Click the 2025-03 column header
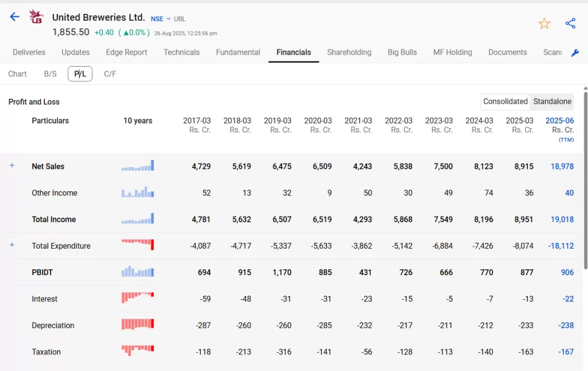This screenshot has height=371, width=588. [519, 125]
